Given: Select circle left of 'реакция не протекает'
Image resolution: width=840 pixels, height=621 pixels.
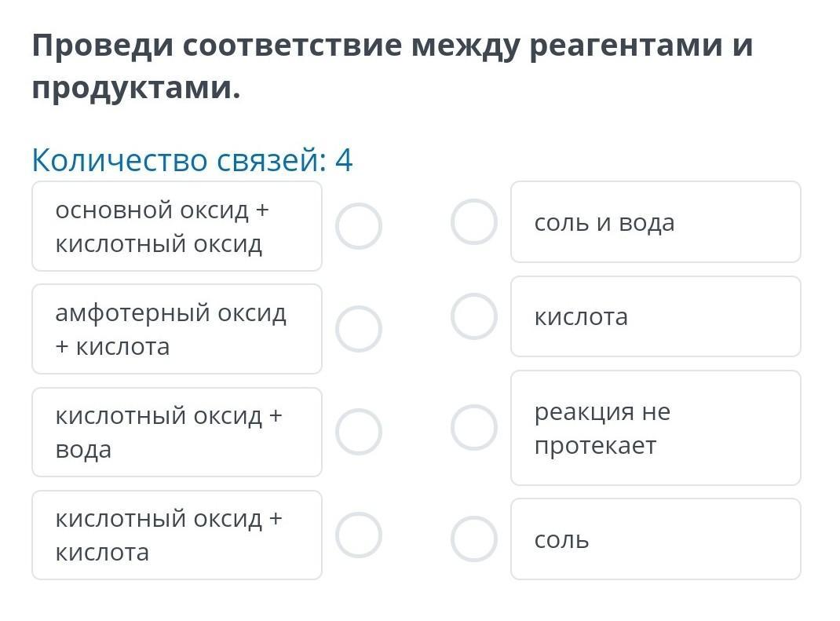Looking at the screenshot, I should tap(474, 428).
